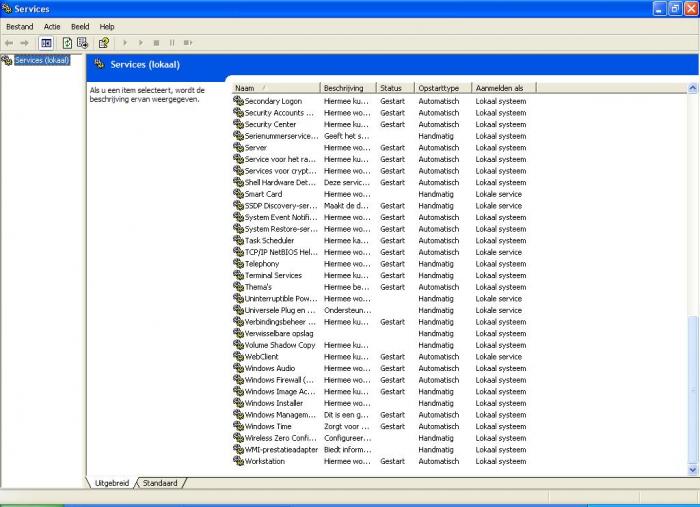700x507 pixels.
Task: Click the gear icon beside Windows Audio
Action: pos(238,368)
